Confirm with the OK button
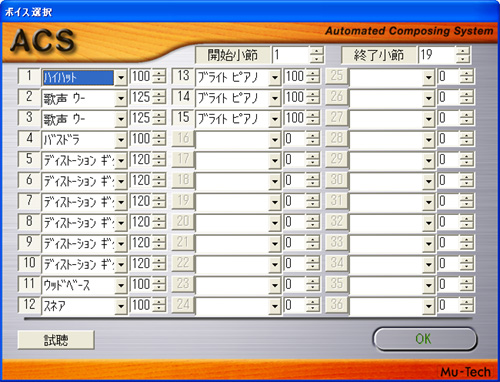The width and height of the screenshot is (500, 382). (425, 339)
